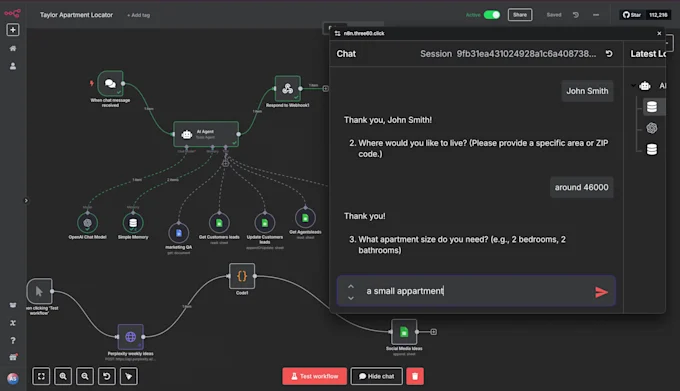The image size is (680, 391).
Task: Click the reset zoom button
Action: pyautogui.click(x=107, y=376)
